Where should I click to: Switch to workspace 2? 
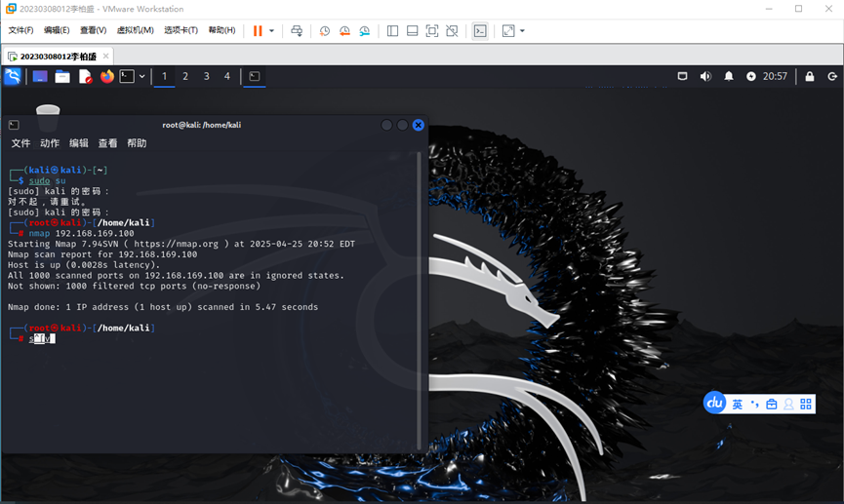click(x=185, y=76)
